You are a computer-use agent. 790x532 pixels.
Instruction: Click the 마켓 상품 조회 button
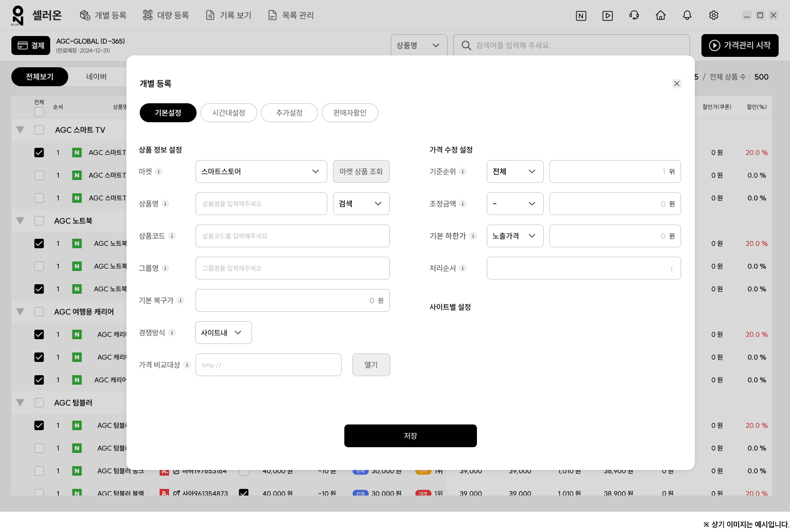[361, 171]
